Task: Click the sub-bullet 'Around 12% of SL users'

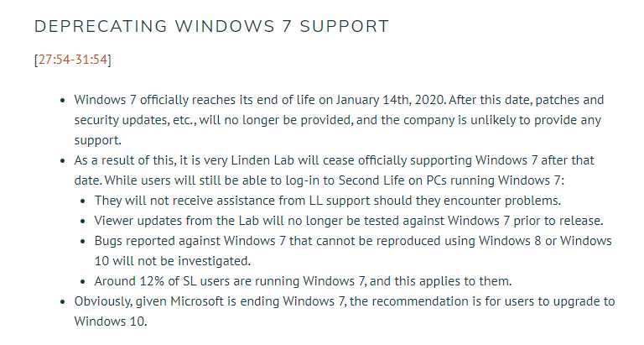Action: pyautogui.click(x=303, y=281)
